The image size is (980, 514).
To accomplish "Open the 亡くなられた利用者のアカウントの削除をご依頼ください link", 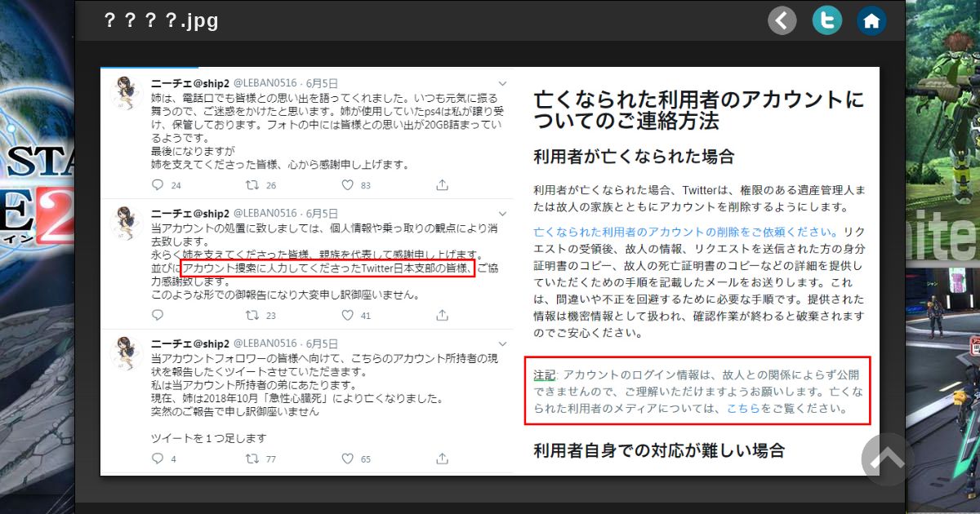I will (687, 232).
